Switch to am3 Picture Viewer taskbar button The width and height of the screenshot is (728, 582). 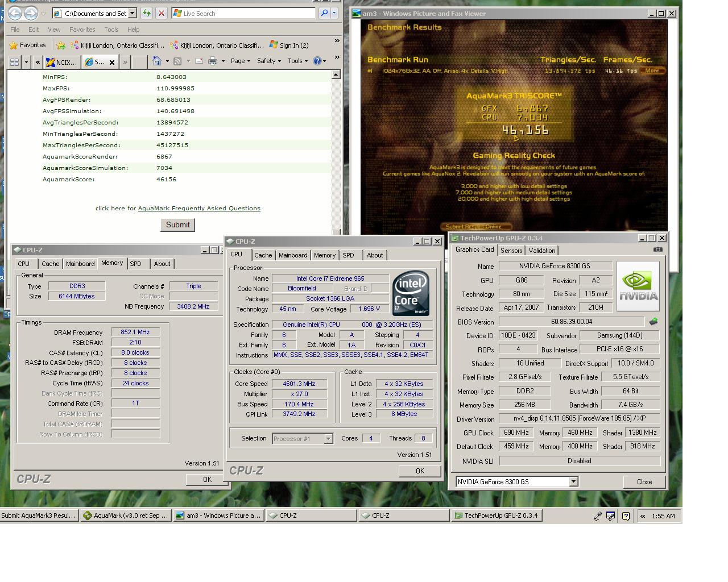[219, 516]
